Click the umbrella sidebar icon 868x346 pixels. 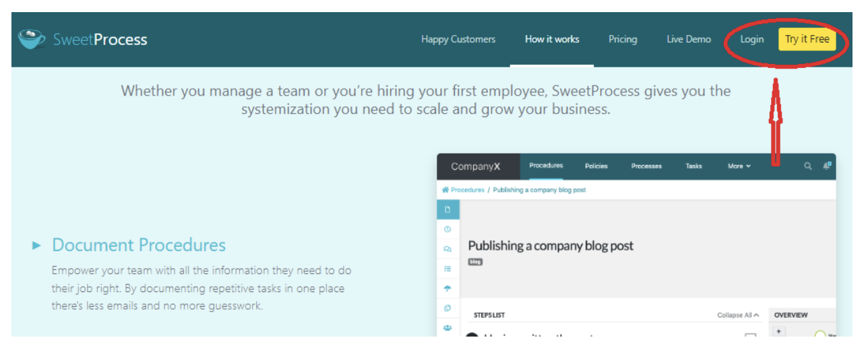coord(448,288)
